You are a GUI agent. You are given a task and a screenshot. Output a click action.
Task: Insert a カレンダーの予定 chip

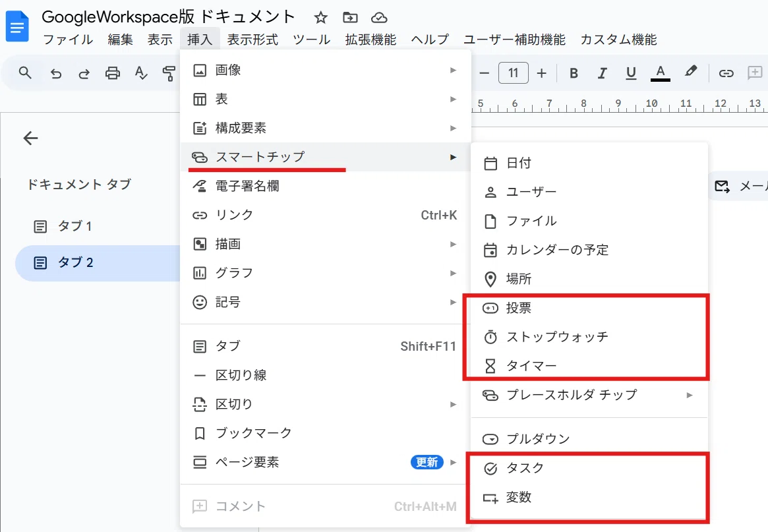(589, 250)
